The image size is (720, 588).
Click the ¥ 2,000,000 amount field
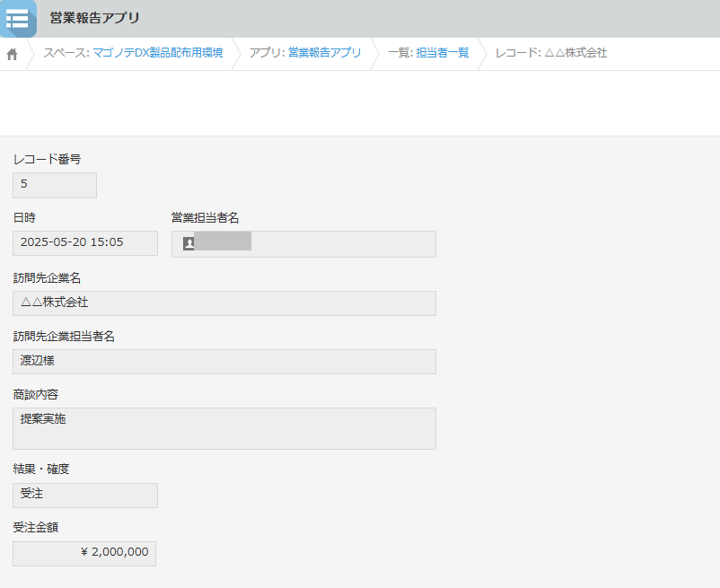[x=84, y=554]
